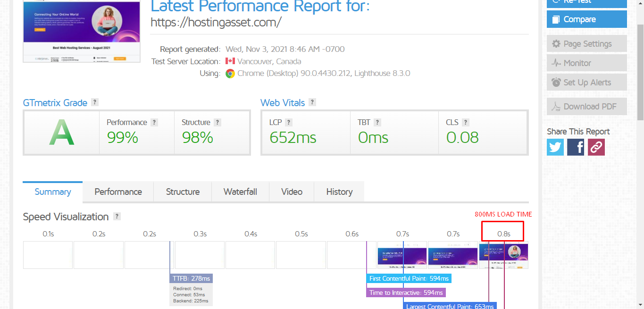The image size is (644, 309).
Task: Open the History tab
Action: 339,192
